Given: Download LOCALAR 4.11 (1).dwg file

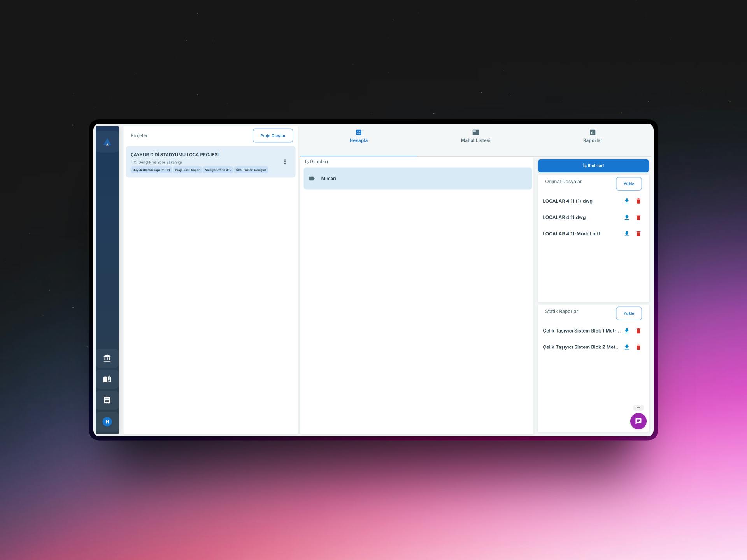Looking at the screenshot, I should pos(626,201).
